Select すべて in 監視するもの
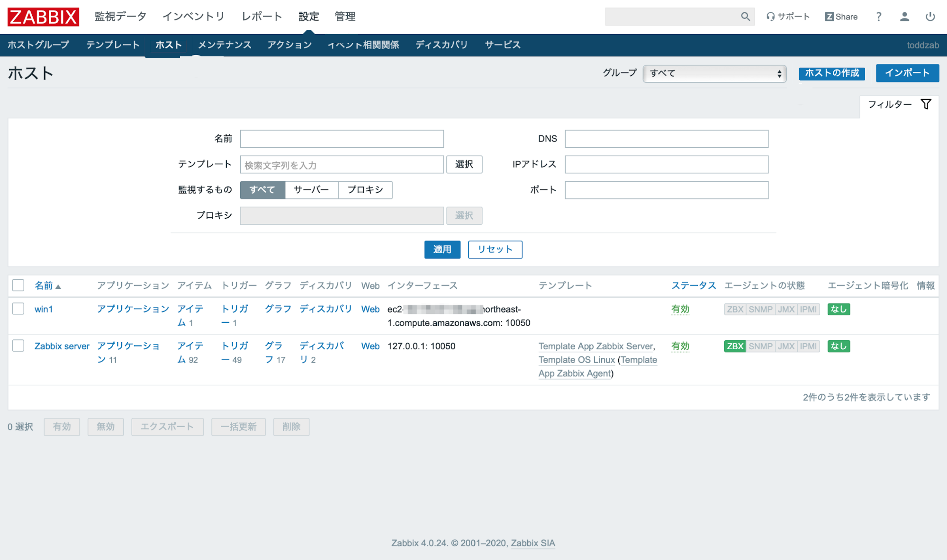Image resolution: width=947 pixels, height=560 pixels. click(262, 190)
